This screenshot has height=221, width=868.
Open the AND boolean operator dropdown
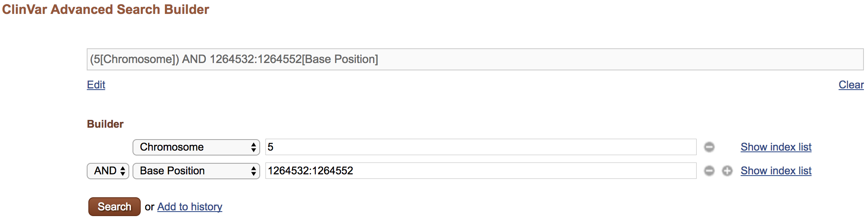[108, 171]
